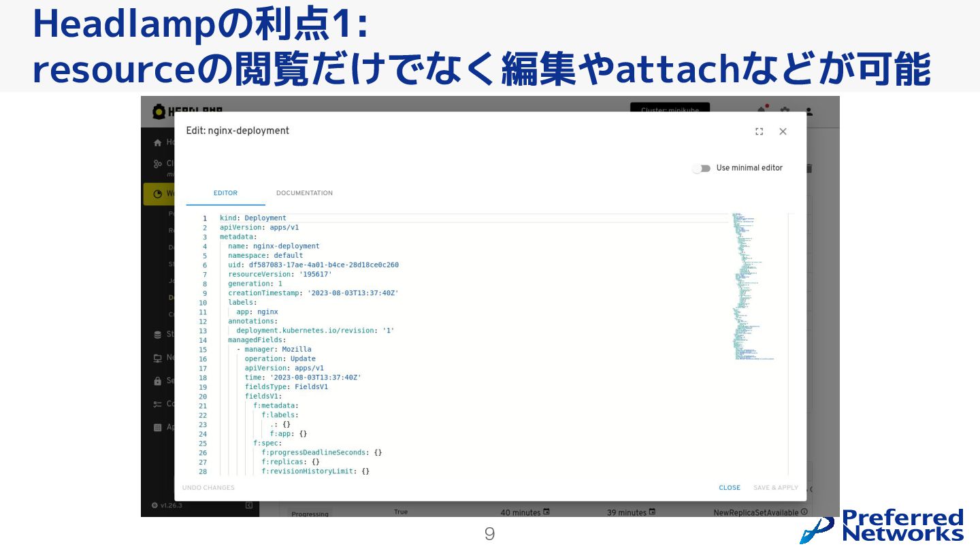Switch to the EDITOR tab

pos(225,193)
